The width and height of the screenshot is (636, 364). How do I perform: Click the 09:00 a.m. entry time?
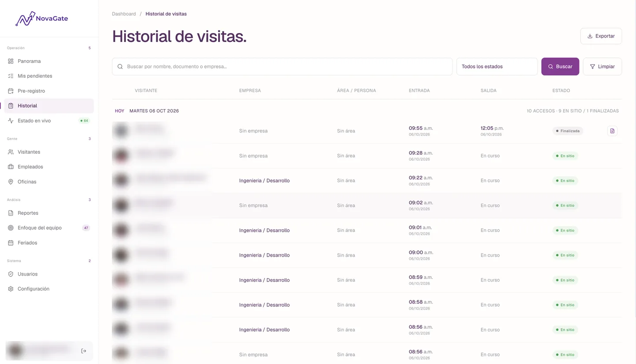coord(421,253)
